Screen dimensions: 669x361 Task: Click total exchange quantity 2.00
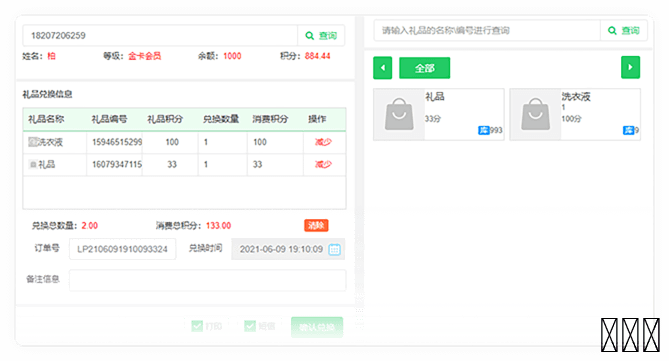point(90,225)
